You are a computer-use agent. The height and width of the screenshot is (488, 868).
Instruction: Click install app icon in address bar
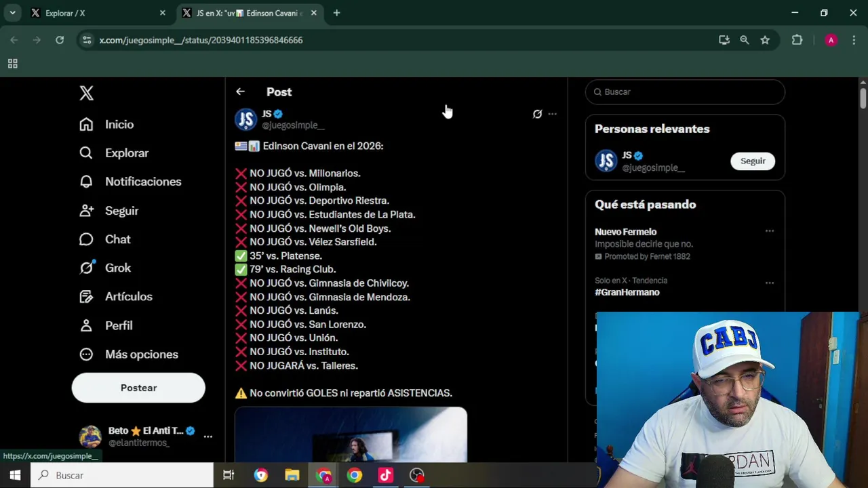point(724,40)
